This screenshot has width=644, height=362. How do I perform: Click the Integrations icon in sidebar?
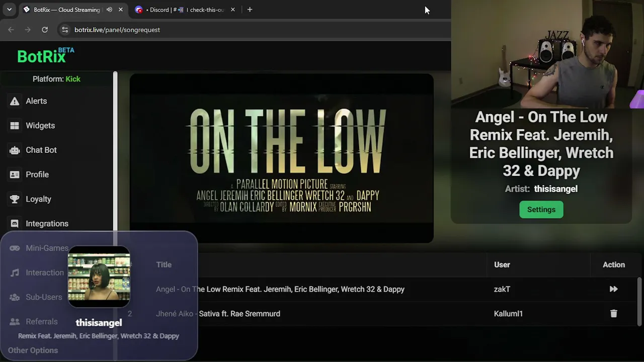[15, 224]
